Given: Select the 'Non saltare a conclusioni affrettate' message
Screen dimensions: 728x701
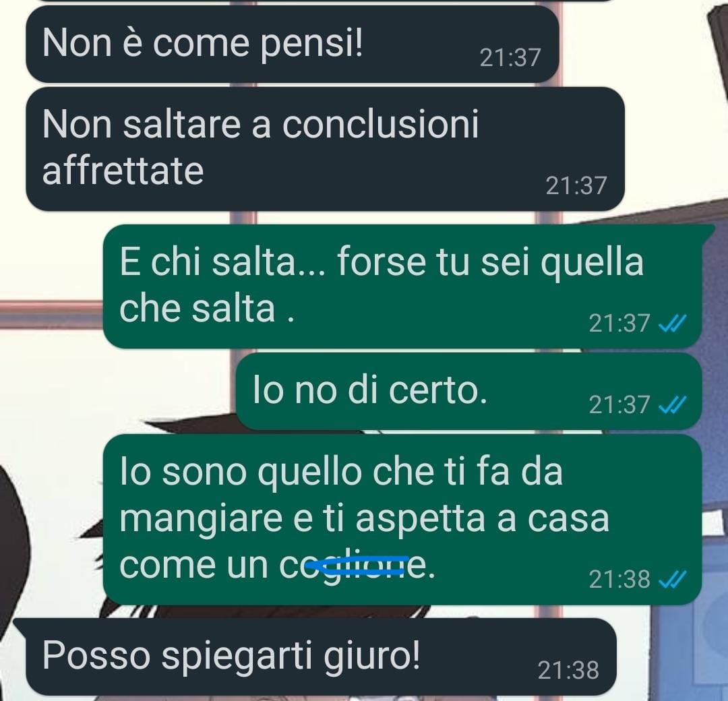Looking at the screenshot, I should tap(325, 149).
